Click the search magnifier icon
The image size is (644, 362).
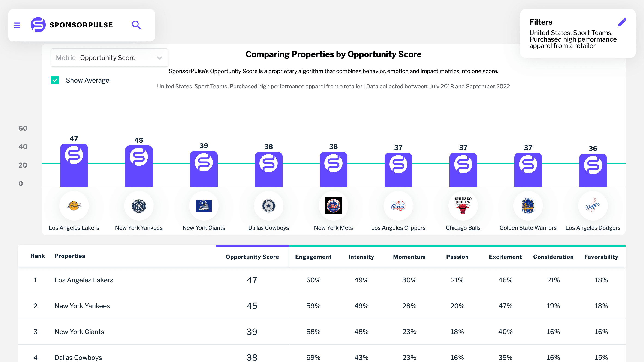click(136, 25)
